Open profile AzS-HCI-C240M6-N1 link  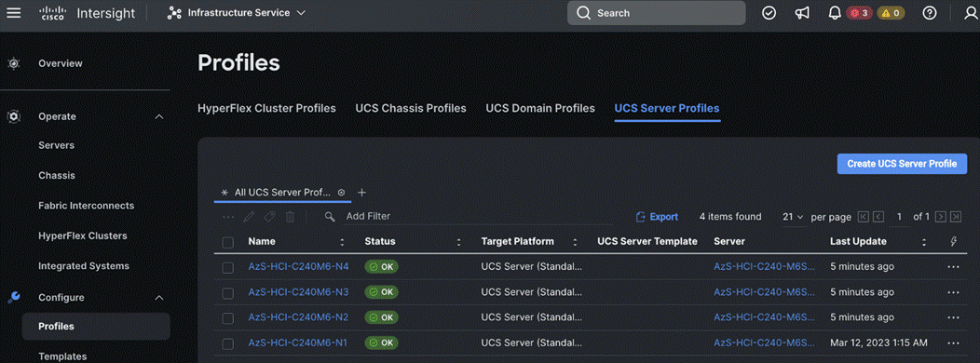pos(298,343)
